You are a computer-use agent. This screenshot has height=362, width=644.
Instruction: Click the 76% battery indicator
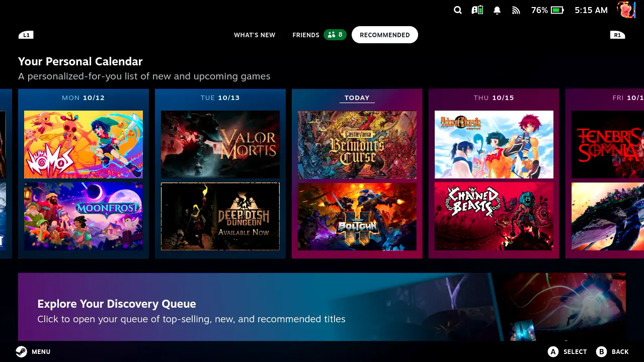[547, 10]
